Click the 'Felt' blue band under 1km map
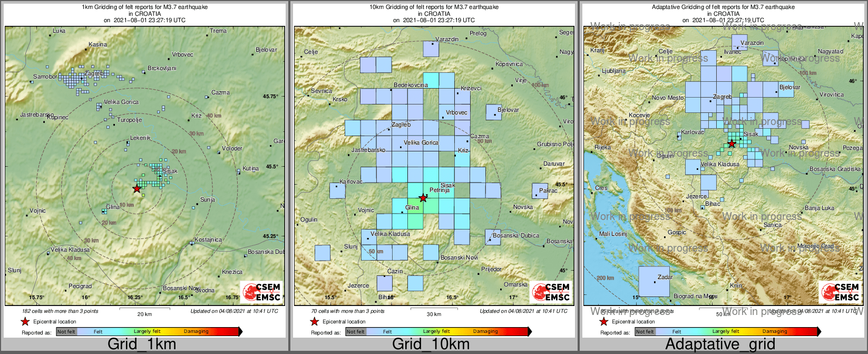Screen dimensions: 868x354 (x=99, y=332)
